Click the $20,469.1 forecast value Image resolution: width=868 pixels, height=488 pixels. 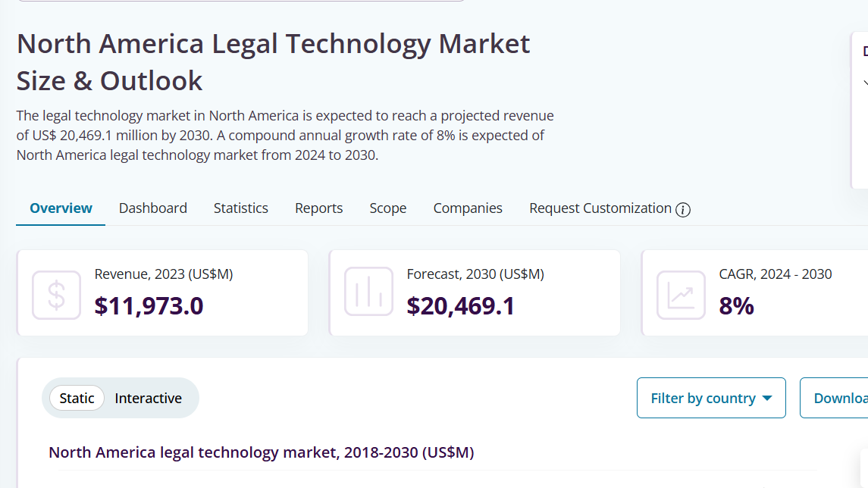click(x=461, y=306)
